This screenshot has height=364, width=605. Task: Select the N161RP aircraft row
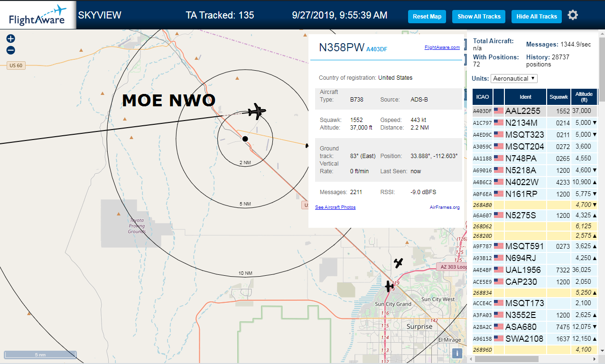pyautogui.click(x=535, y=194)
